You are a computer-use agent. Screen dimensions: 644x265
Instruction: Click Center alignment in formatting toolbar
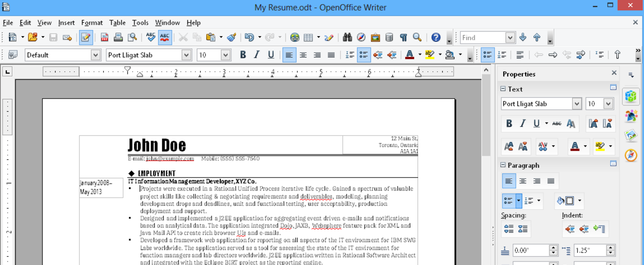303,55
